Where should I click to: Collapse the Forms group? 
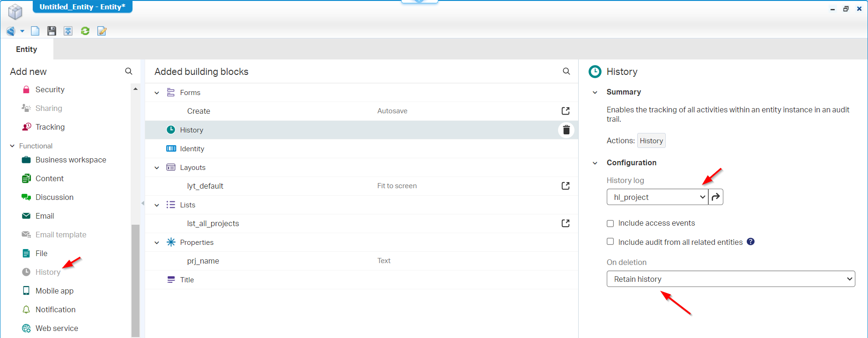(157, 93)
